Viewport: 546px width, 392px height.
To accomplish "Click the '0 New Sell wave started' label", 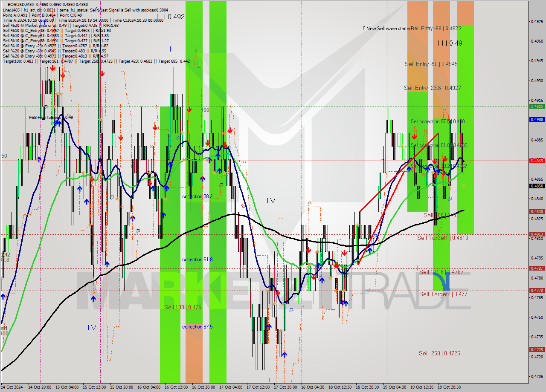I will (x=386, y=29).
